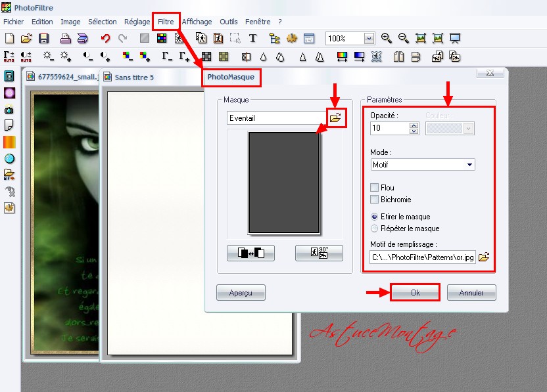The image size is (547, 392).
Task: Open the zoom percentage dropdown at 100%
Action: 369,38
